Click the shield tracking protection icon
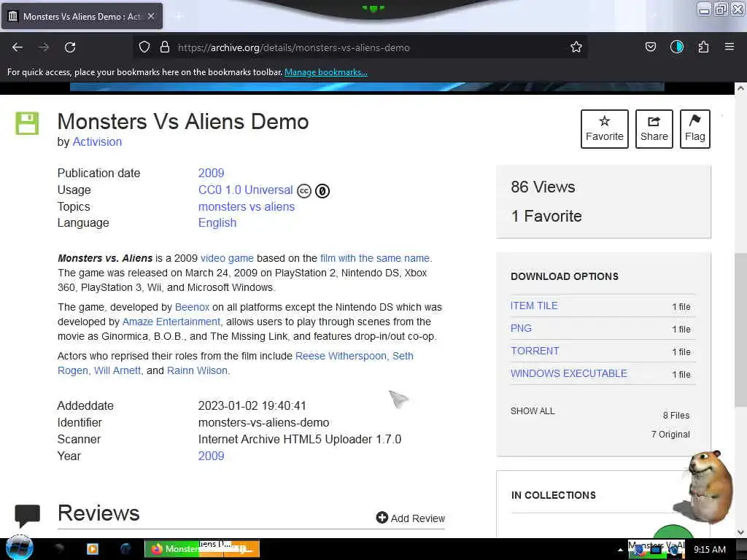 (x=144, y=47)
